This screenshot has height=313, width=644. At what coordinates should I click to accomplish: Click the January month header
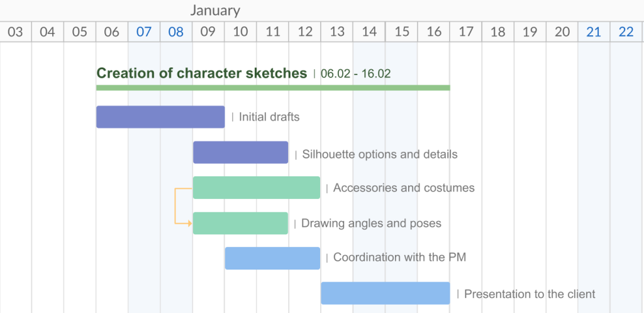(x=215, y=11)
